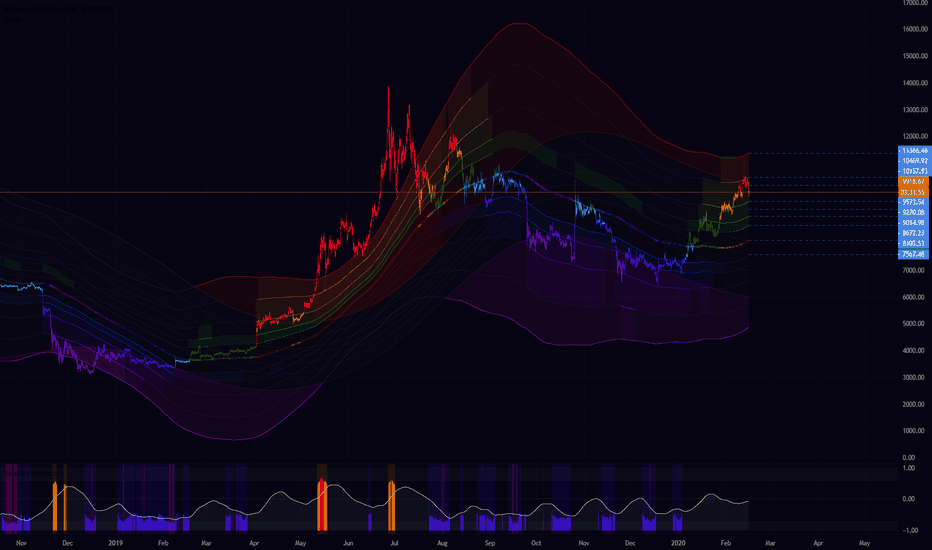Select the 11386.46 blue price tag
Screen dimensions: 932x550
pyautogui.click(x=914, y=150)
